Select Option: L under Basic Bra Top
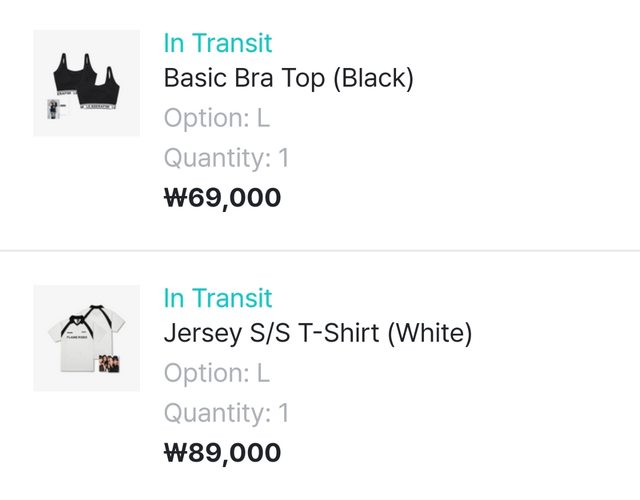The width and height of the screenshot is (640, 500). 217,118
